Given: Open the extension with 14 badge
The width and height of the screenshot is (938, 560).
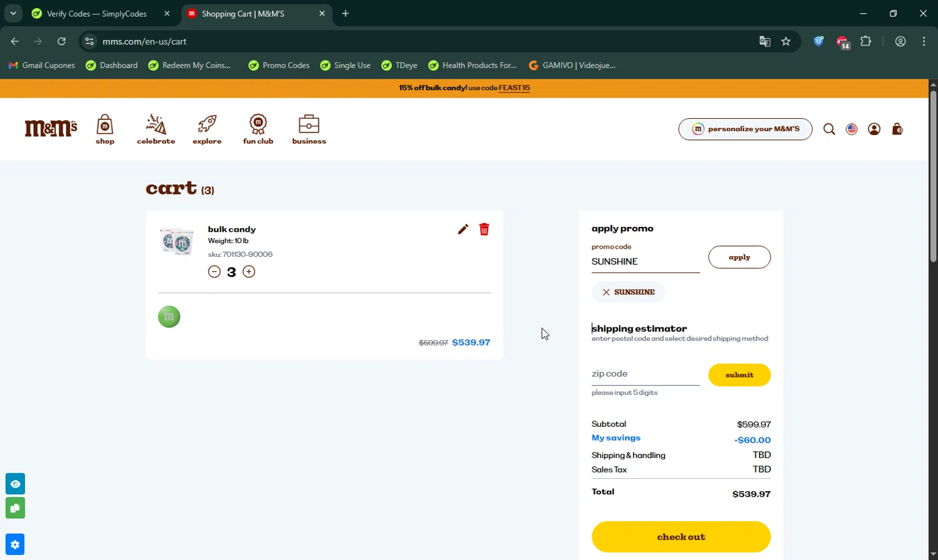Looking at the screenshot, I should pyautogui.click(x=842, y=42).
